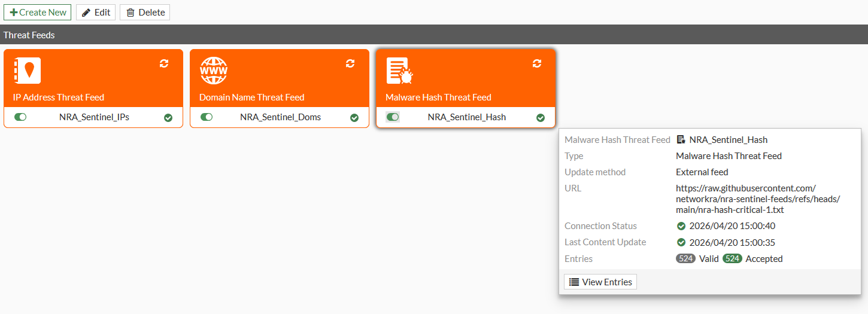Click the WWW globe domain icon

(x=214, y=71)
